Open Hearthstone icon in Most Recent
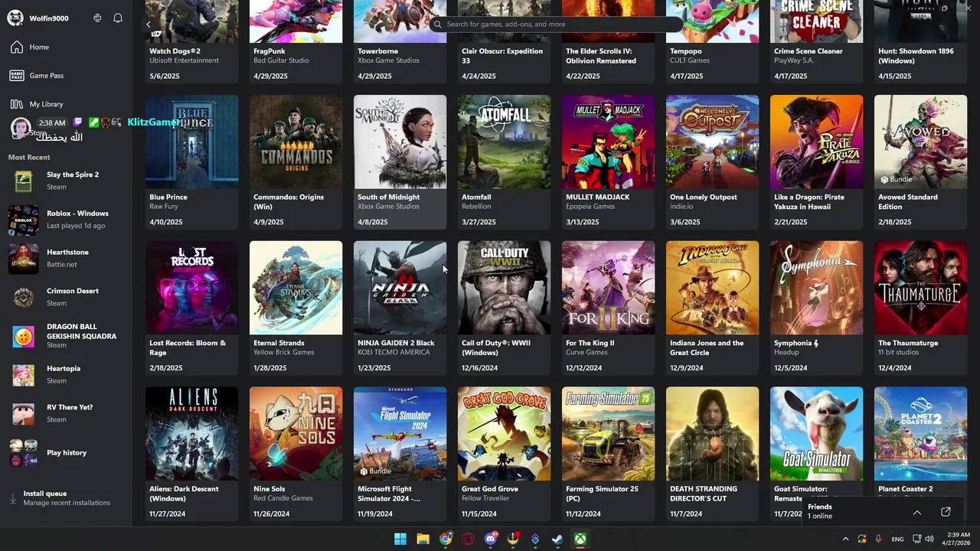Screen dimensions: 980x551 point(24,259)
